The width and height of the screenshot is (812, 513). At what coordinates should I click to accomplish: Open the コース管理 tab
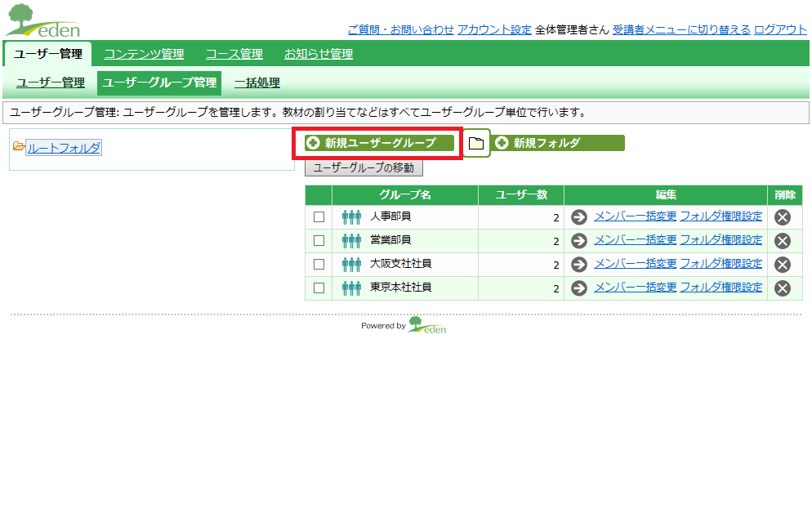(x=234, y=54)
